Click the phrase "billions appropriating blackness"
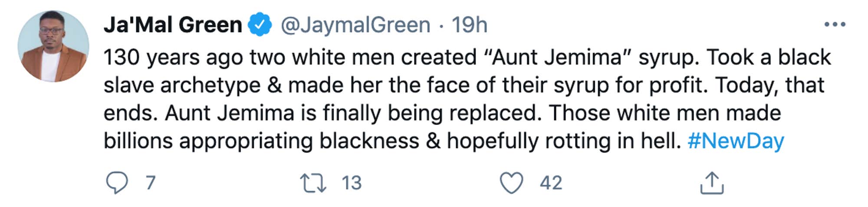Image resolution: width=868 pixels, height=207 pixels. coord(261,141)
